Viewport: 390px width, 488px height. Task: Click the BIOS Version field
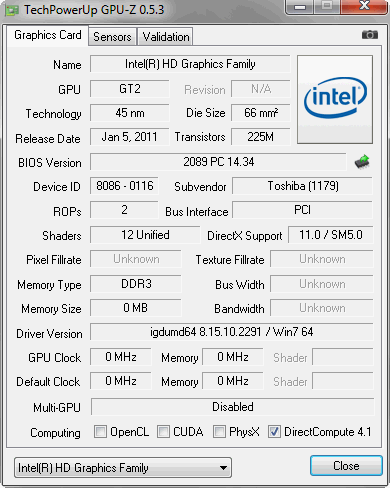tap(218, 162)
